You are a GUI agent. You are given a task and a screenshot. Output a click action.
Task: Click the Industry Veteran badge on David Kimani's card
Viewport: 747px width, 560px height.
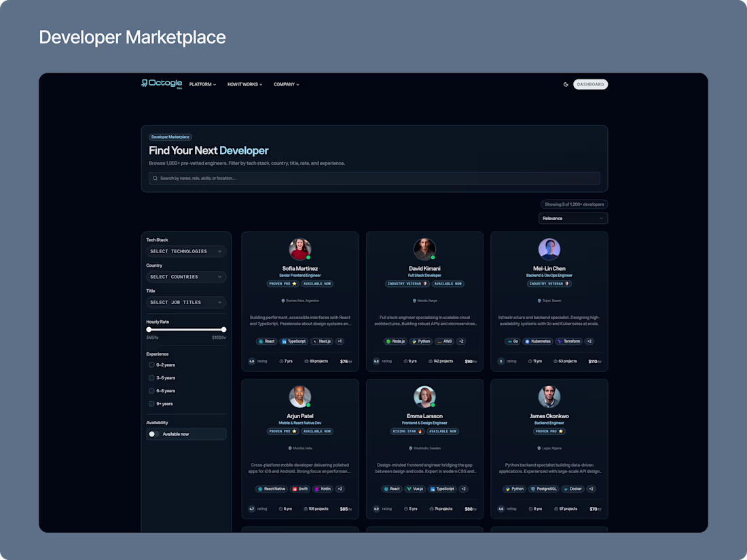(407, 284)
